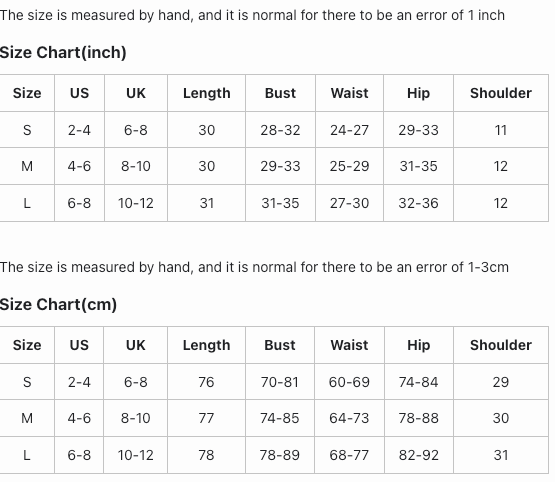Screen dimensions: 555x482
Task: Select the Length value 77 in cm chart
Action: click(206, 418)
